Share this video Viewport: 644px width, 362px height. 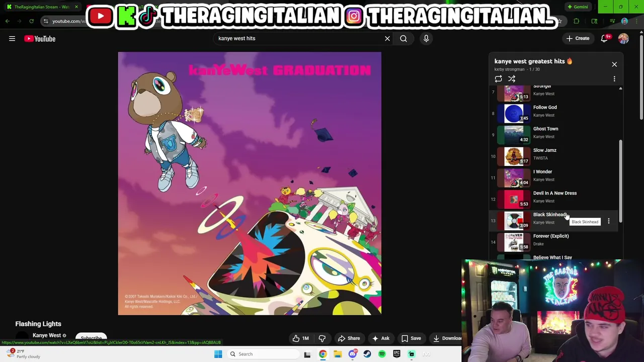pos(349,338)
